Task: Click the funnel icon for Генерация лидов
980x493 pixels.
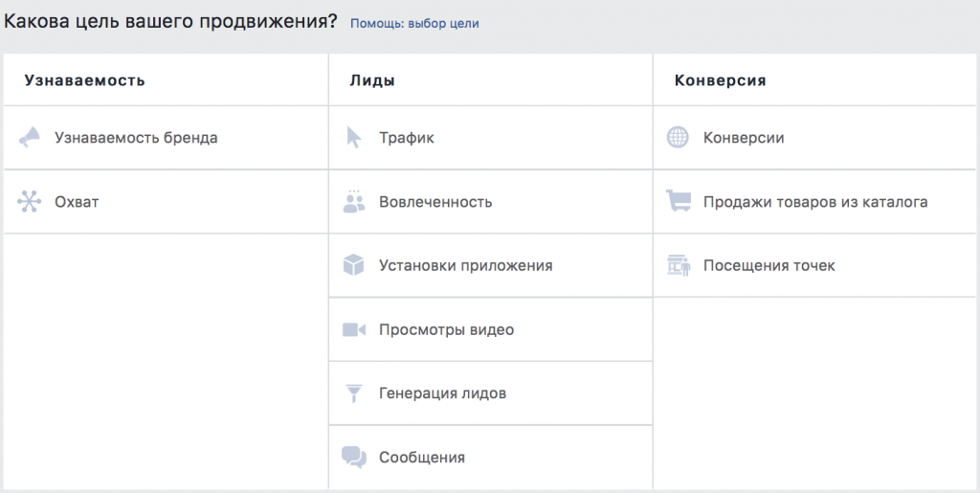Action: pos(354,393)
